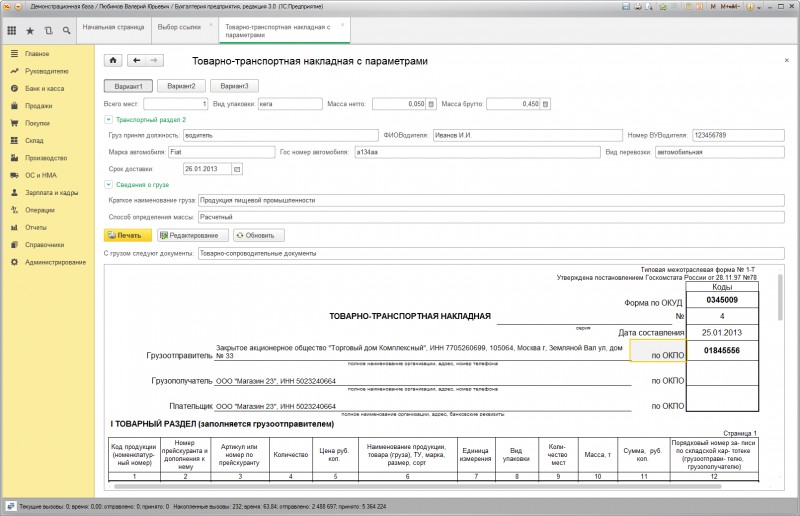
Task: Click the Обновить button
Action: (x=259, y=235)
